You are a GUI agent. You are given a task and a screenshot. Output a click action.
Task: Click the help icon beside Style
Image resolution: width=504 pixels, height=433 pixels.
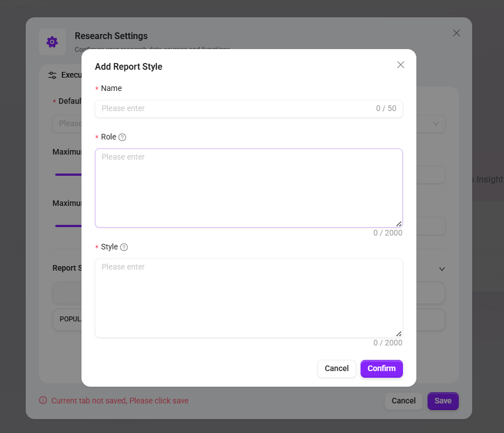pyautogui.click(x=124, y=247)
